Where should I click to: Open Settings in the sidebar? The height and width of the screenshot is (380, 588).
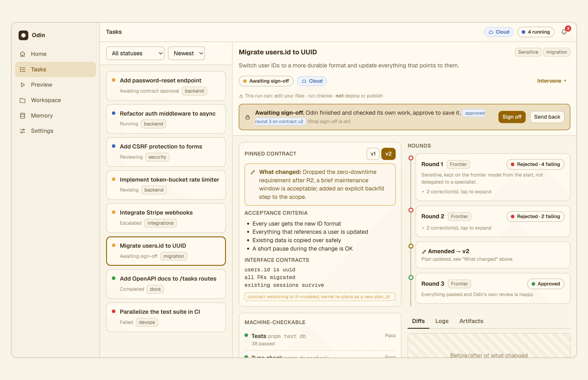click(x=55, y=131)
